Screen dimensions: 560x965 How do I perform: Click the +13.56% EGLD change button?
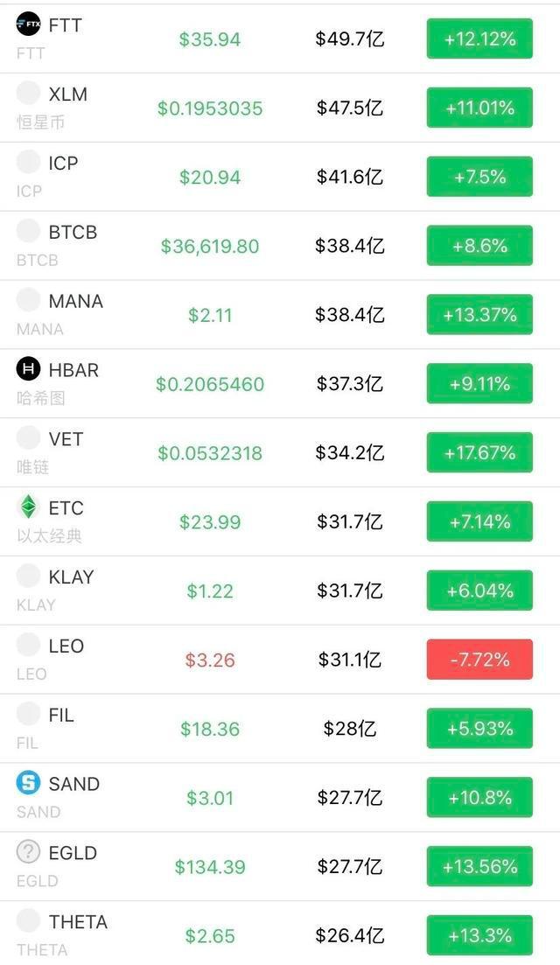[x=479, y=866]
